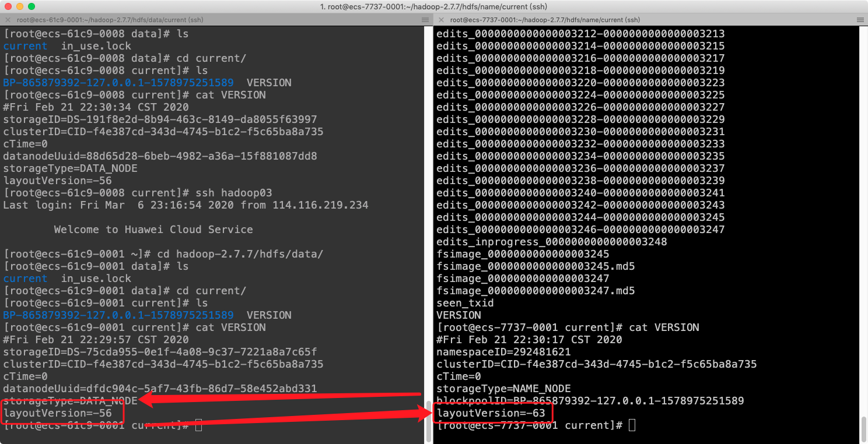Click the '[root@ecs-61c9-0001 data]# ls' line
This screenshot has height=444, width=868.
(x=96, y=266)
